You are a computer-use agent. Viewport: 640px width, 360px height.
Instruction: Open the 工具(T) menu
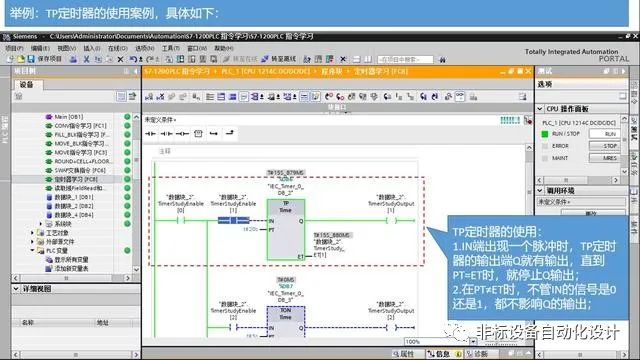171,48
